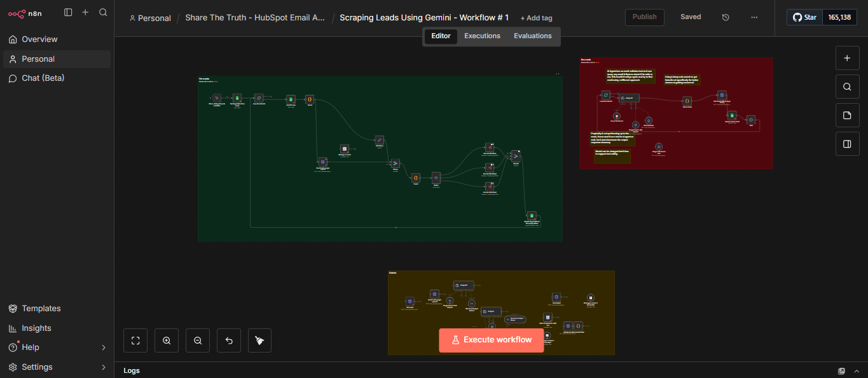The width and height of the screenshot is (868, 378).
Task: Zoom in on the workflow canvas
Action: click(x=167, y=340)
